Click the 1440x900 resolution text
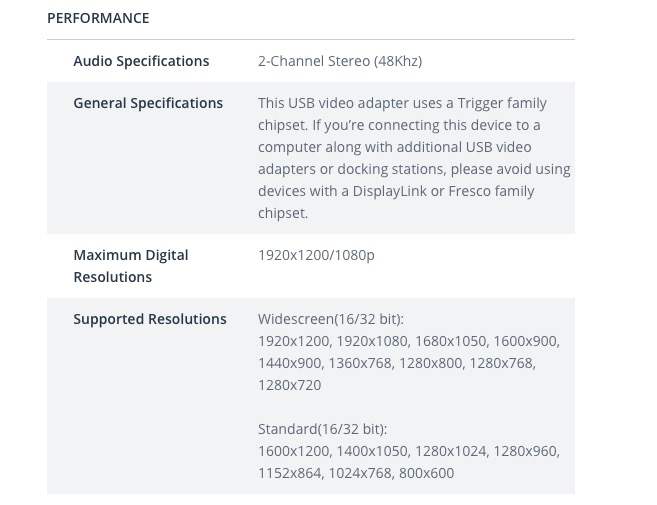Viewport: 657px width, 505px height. (290, 363)
